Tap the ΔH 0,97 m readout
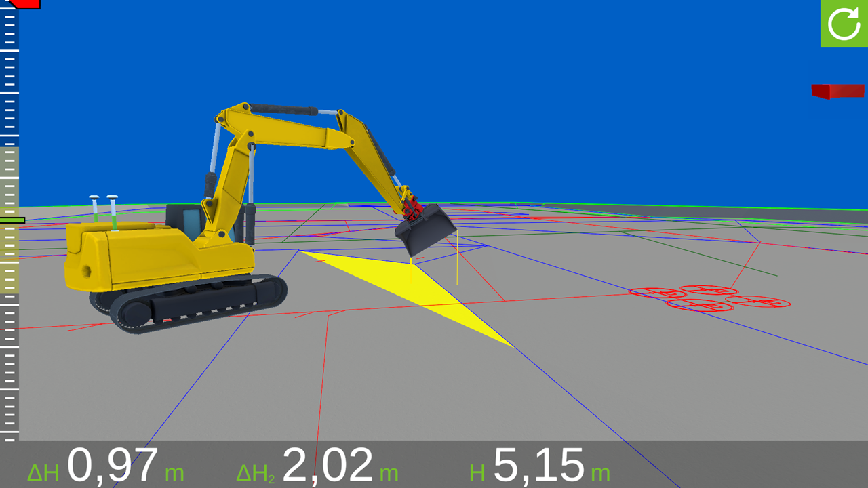The image size is (868, 488). click(x=105, y=466)
